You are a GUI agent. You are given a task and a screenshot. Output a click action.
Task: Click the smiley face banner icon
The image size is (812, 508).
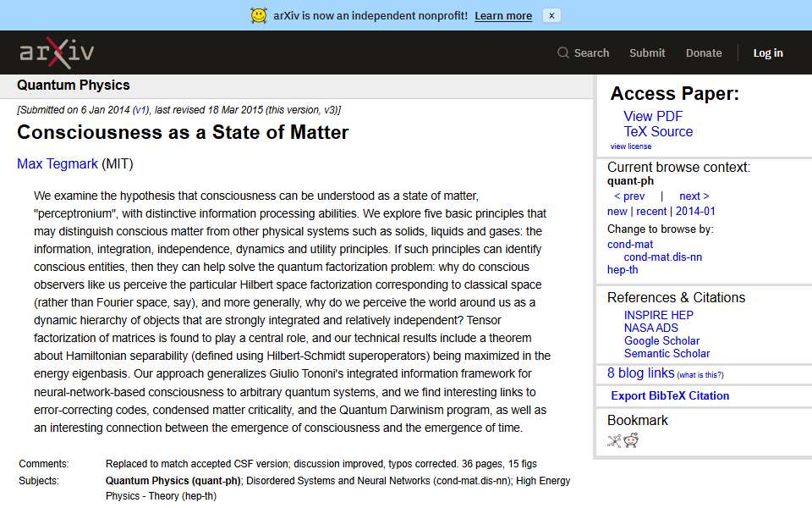coord(259,15)
